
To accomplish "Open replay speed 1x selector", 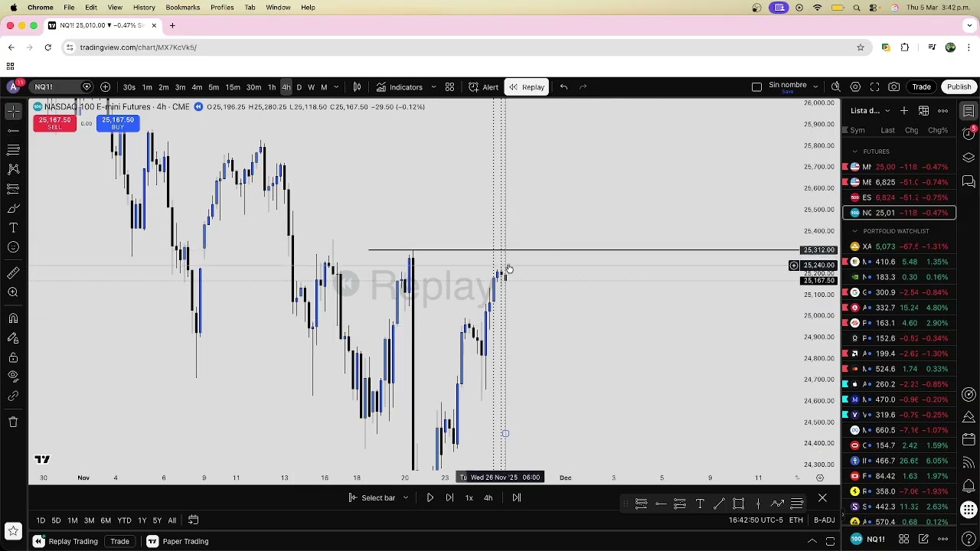I will [469, 498].
